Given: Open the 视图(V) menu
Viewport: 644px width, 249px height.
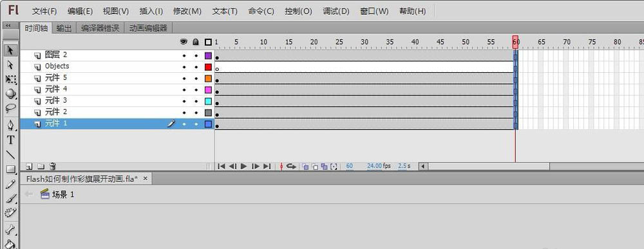Looking at the screenshot, I should (x=116, y=11).
